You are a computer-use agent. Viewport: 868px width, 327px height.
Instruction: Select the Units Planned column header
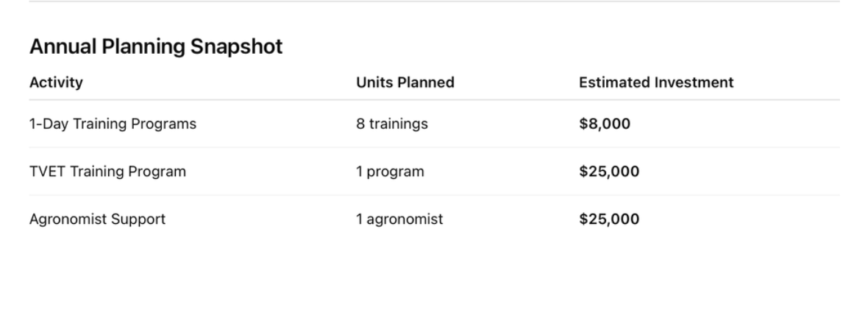(x=405, y=82)
